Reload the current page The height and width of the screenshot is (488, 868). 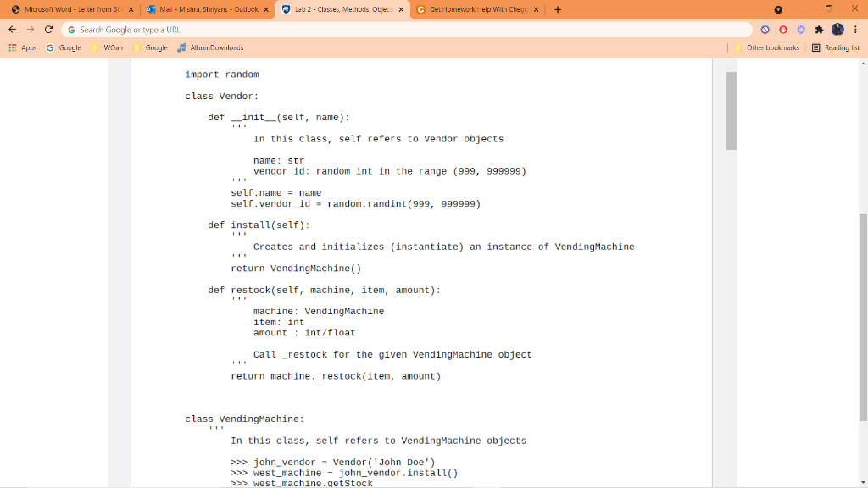pos(49,29)
